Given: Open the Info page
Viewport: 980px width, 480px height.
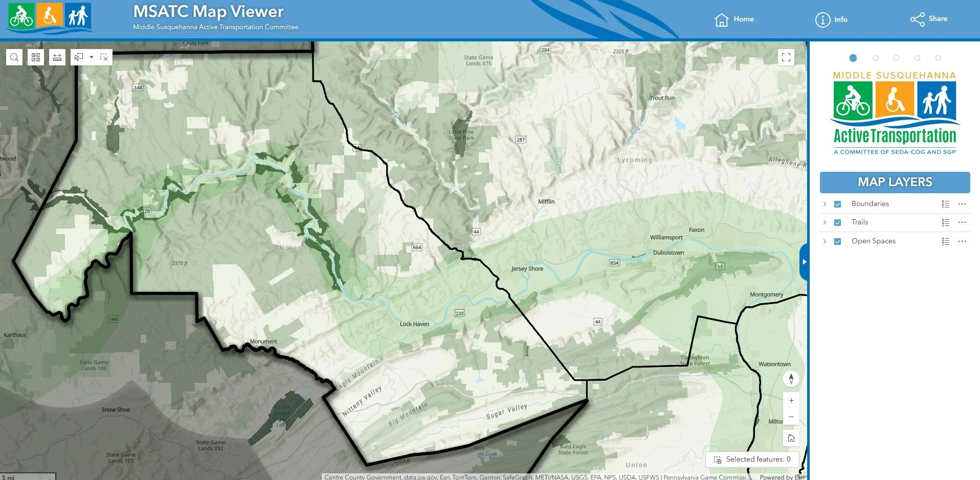Looking at the screenshot, I should pyautogui.click(x=831, y=19).
